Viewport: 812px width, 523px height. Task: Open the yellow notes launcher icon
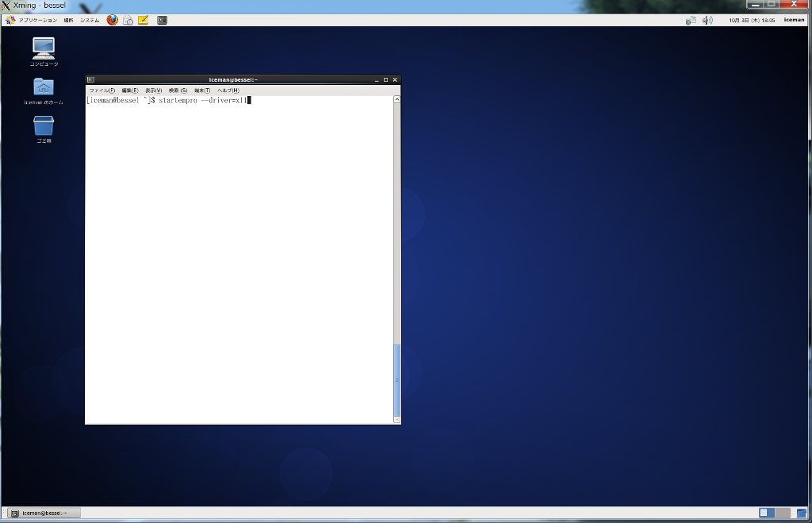tap(144, 20)
